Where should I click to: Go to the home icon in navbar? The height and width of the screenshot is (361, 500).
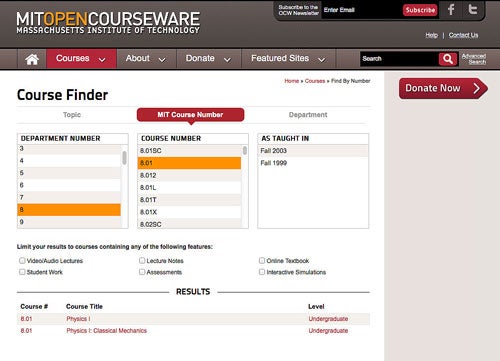pyautogui.click(x=32, y=59)
